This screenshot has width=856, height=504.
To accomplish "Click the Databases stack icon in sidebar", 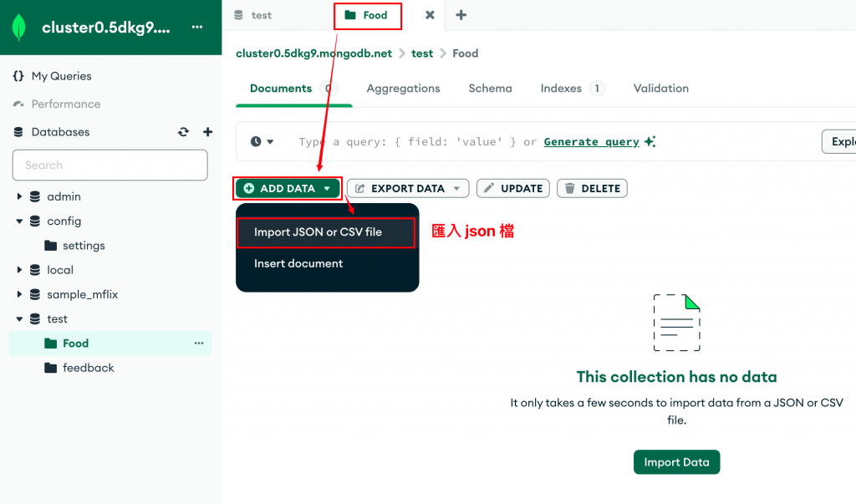I will 18,131.
